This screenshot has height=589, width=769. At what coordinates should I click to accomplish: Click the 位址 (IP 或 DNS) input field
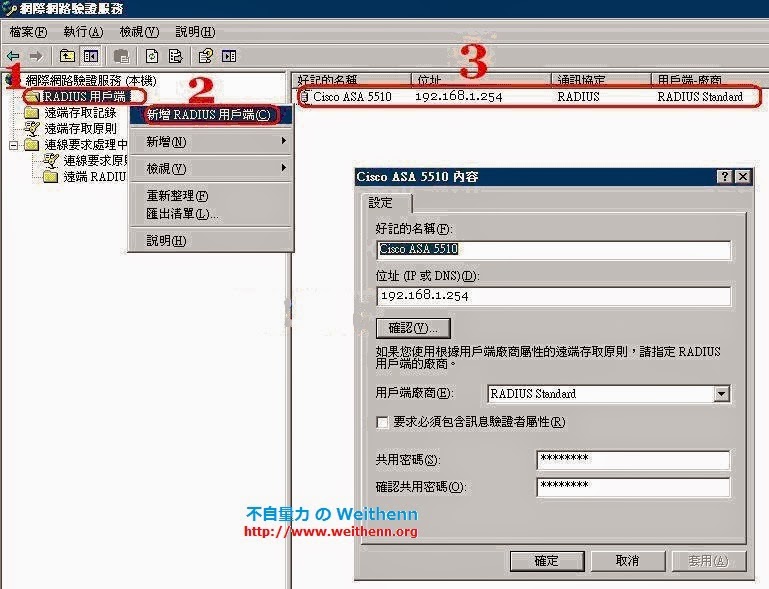click(554, 296)
